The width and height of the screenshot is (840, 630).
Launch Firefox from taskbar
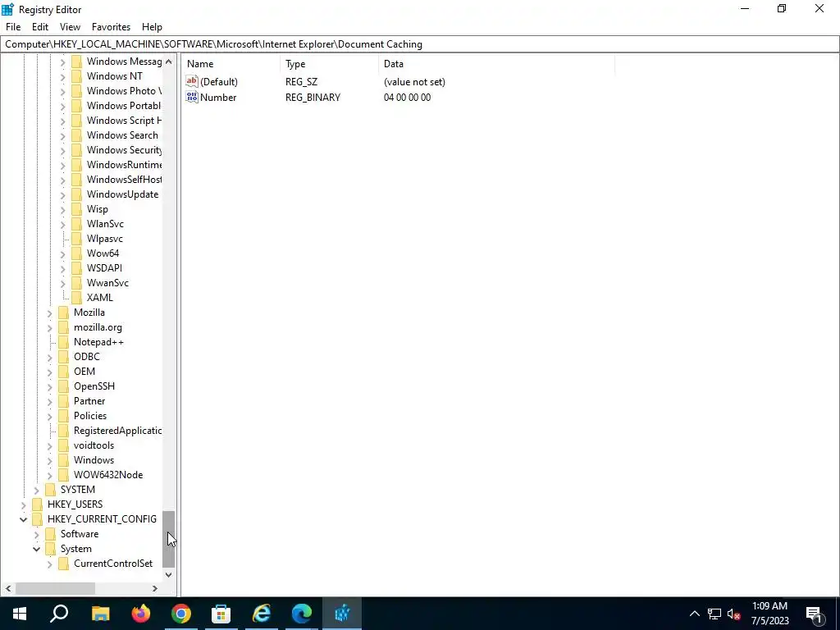pyautogui.click(x=141, y=614)
